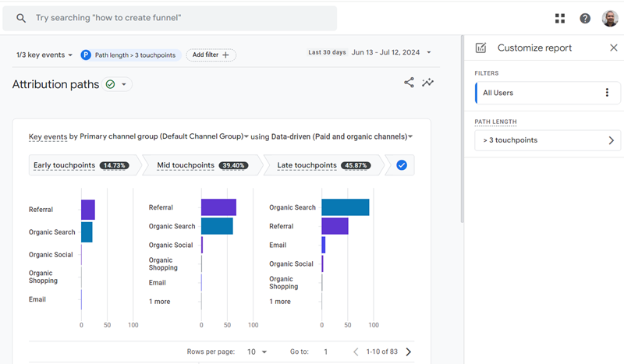Click the 1-10 of 83 pagination text
This screenshot has height=364, width=624.
pyautogui.click(x=381, y=352)
